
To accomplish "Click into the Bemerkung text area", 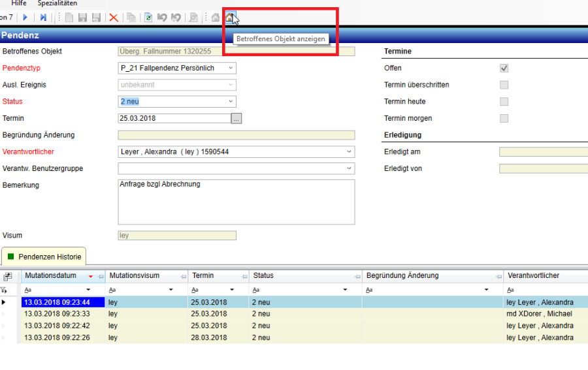I will pyautogui.click(x=236, y=202).
